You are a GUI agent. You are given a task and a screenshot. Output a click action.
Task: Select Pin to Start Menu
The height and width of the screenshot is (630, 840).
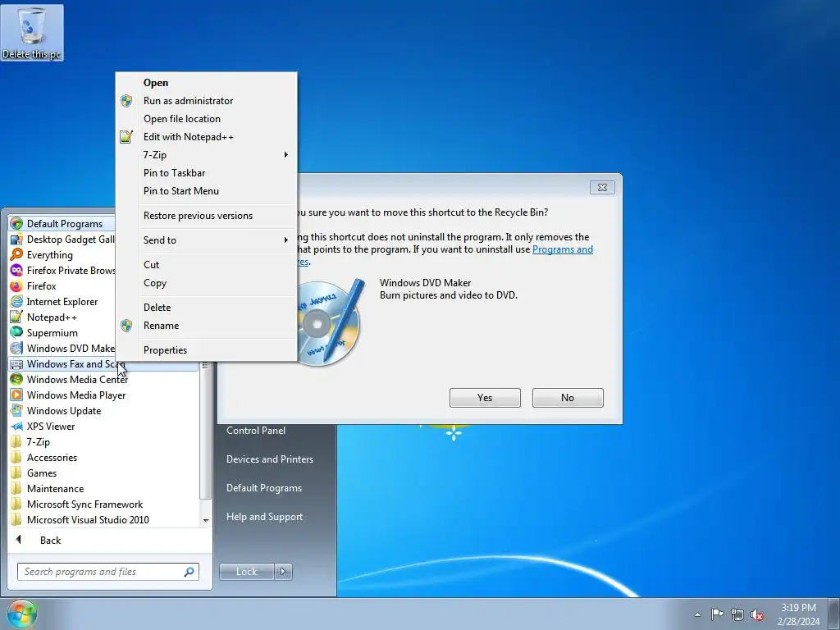[206, 190]
